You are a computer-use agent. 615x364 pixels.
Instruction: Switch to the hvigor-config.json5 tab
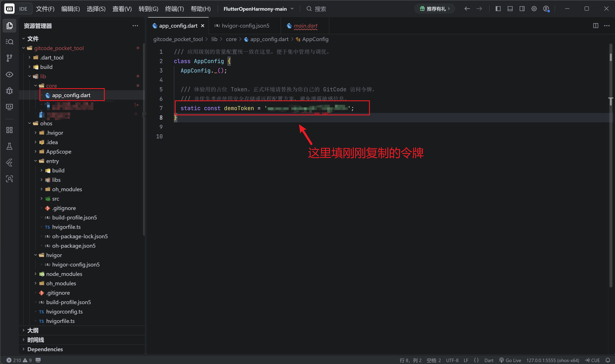[245, 26]
